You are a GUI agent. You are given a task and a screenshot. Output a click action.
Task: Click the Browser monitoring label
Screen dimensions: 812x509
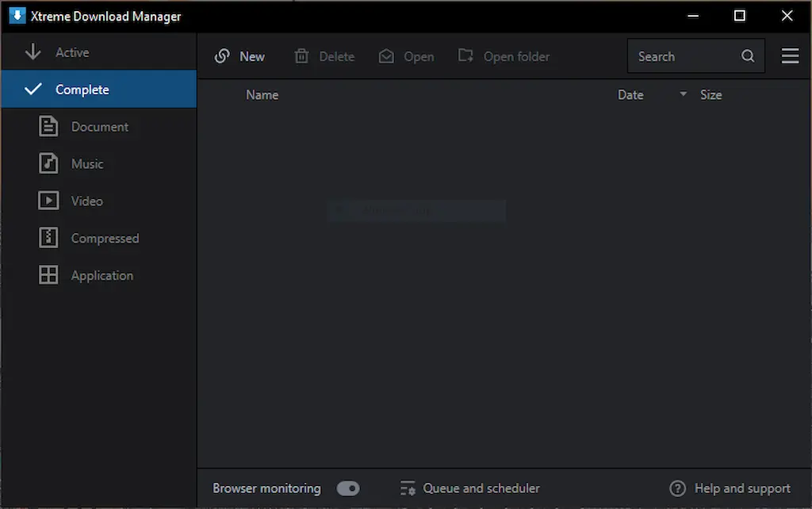[x=266, y=488]
